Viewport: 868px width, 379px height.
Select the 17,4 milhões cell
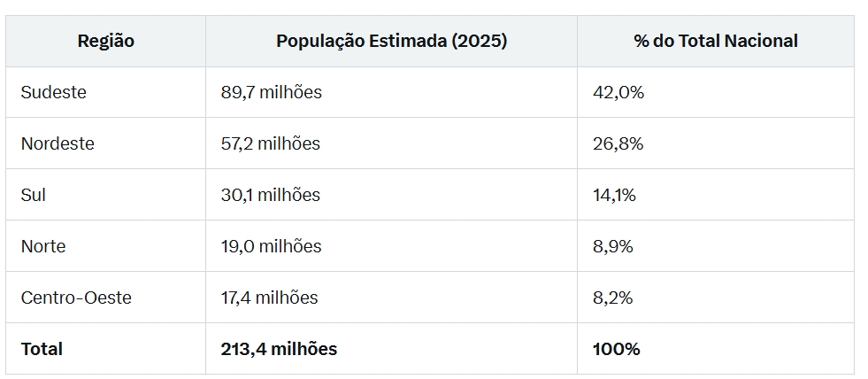[270, 298]
